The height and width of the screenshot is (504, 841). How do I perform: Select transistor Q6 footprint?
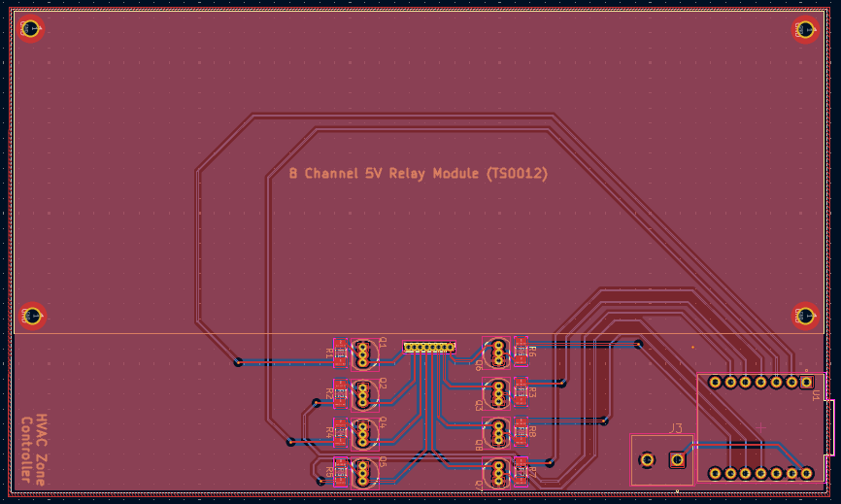(496, 353)
